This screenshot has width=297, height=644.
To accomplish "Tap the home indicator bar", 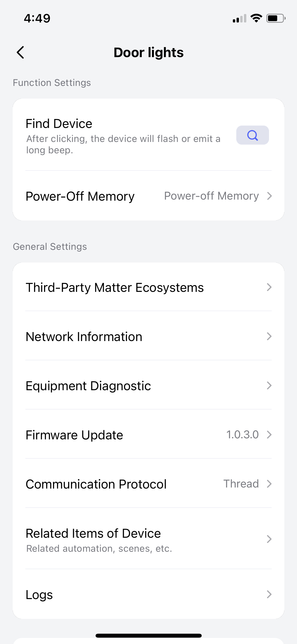I will (x=148, y=636).
